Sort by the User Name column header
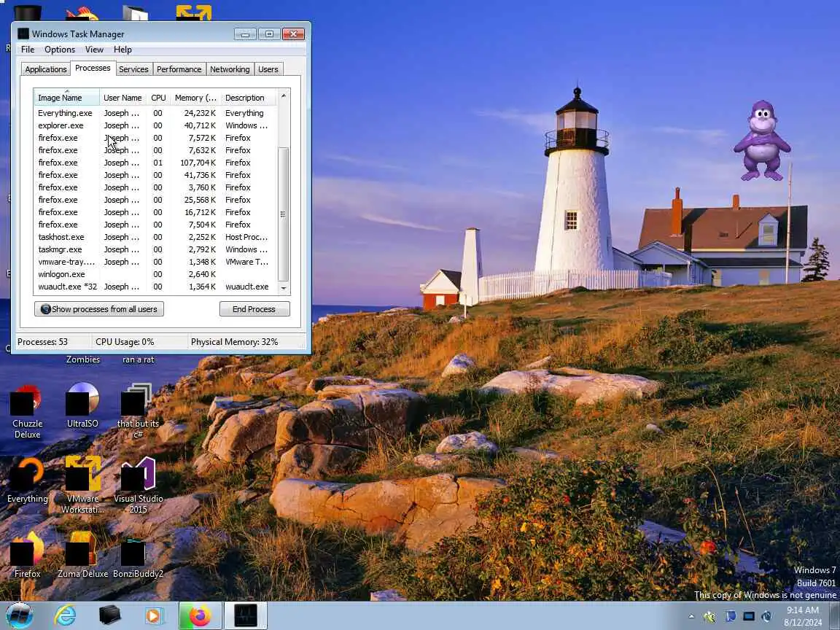Viewport: 840px width, 630px height. (122, 98)
